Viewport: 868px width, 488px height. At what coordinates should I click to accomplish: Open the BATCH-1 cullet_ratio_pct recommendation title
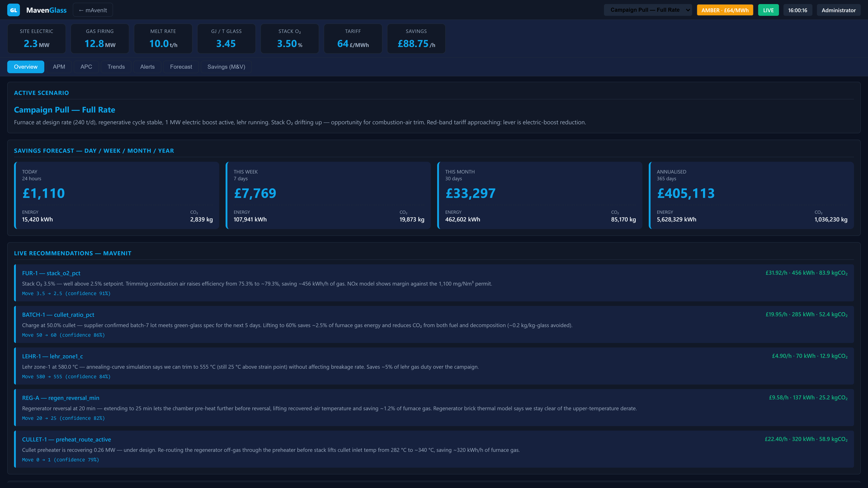tap(58, 315)
